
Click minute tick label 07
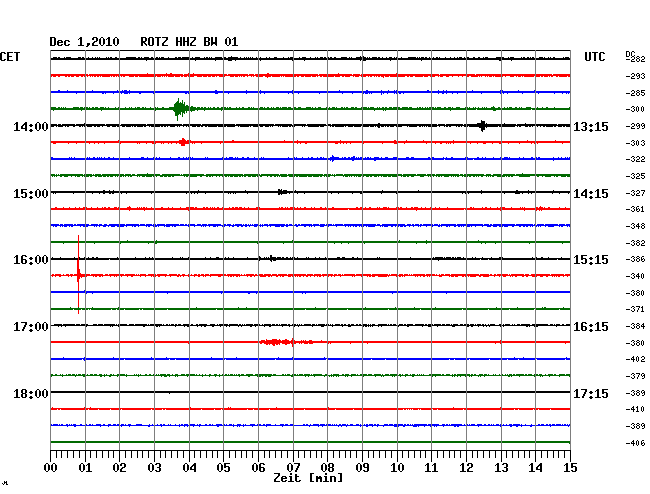[293, 468]
